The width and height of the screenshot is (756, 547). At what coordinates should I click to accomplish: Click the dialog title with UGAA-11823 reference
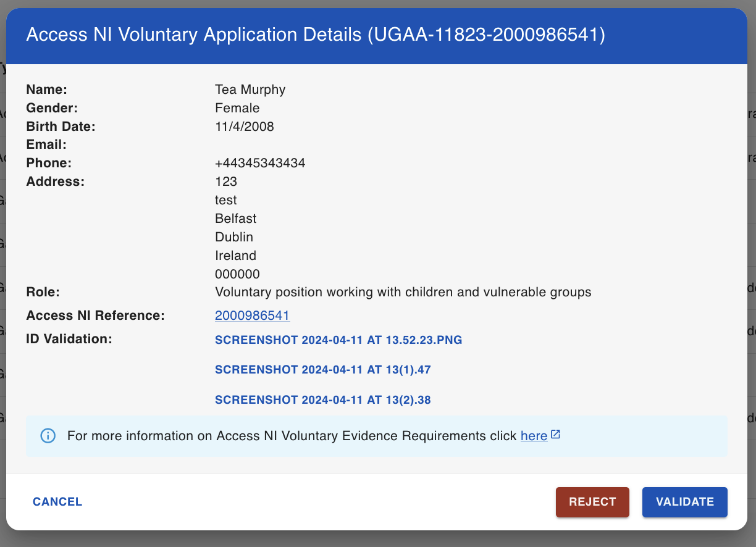(316, 35)
